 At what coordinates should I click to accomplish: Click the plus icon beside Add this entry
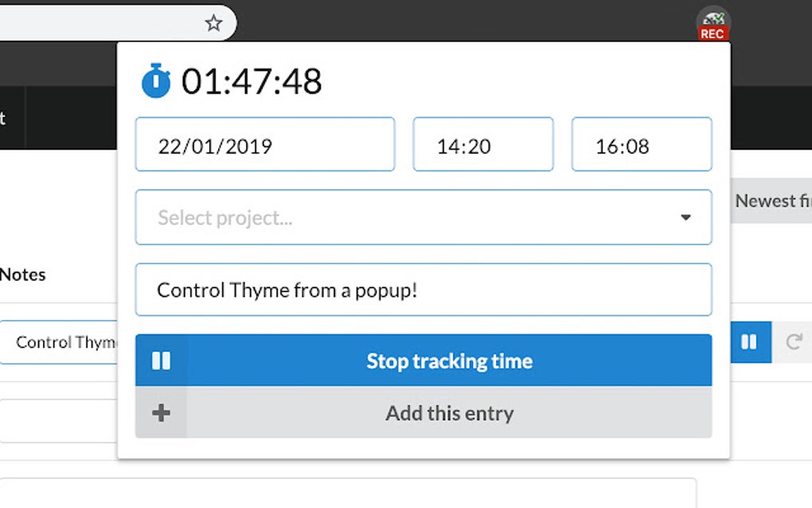[x=161, y=412]
